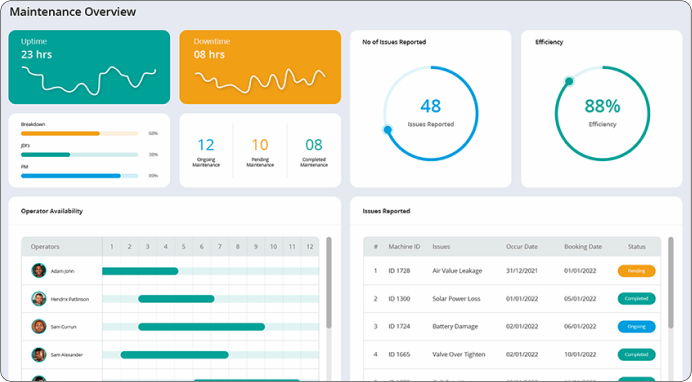Open the Downtime 08 hrs card
The width and height of the screenshot is (692, 382).
pyautogui.click(x=260, y=67)
